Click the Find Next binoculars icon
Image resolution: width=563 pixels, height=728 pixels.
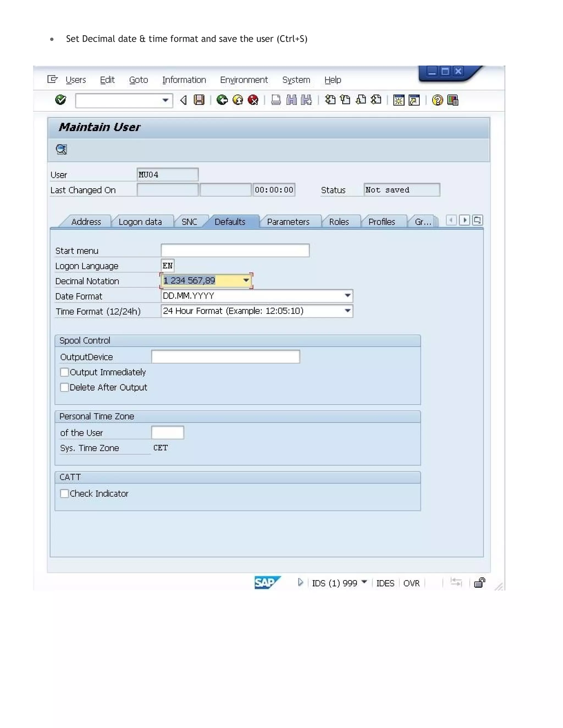[307, 100]
